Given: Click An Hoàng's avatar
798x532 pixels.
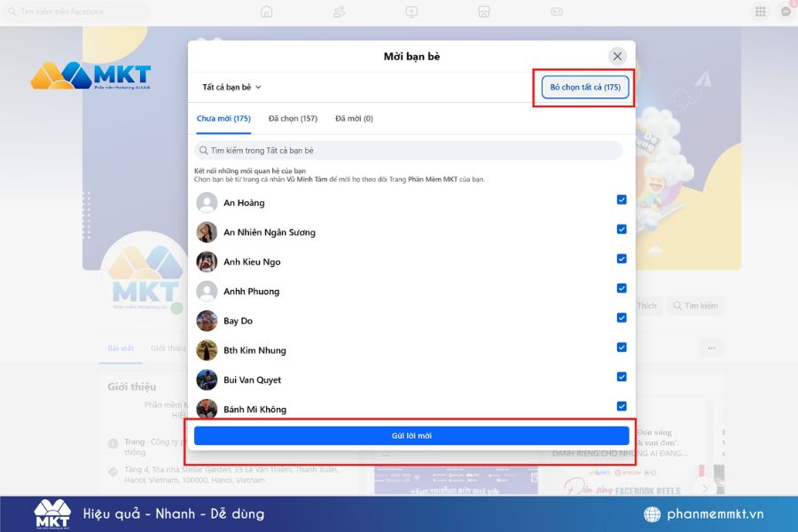Looking at the screenshot, I should click(x=207, y=203).
